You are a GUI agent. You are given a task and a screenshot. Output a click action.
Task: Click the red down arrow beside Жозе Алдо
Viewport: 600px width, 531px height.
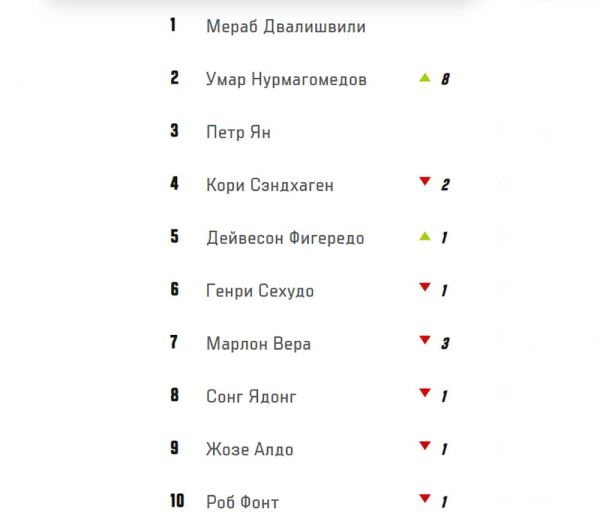click(425, 445)
